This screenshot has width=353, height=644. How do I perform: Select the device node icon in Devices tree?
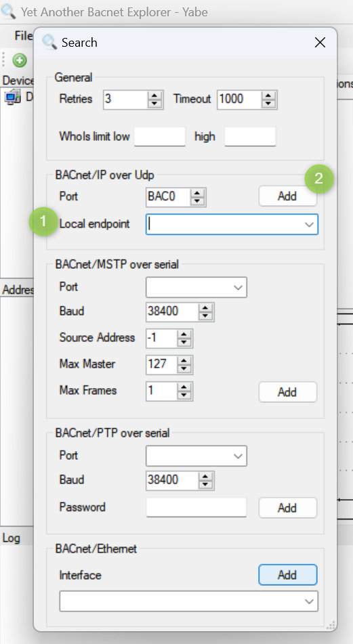[x=13, y=97]
